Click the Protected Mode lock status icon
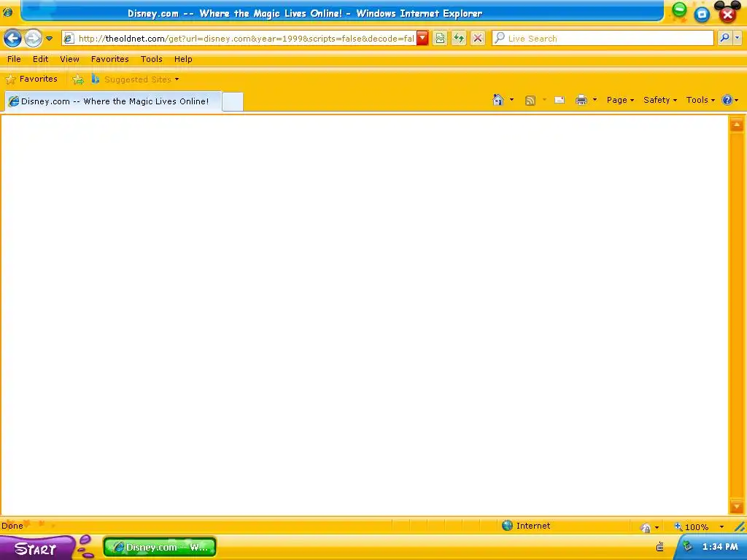 point(646,527)
